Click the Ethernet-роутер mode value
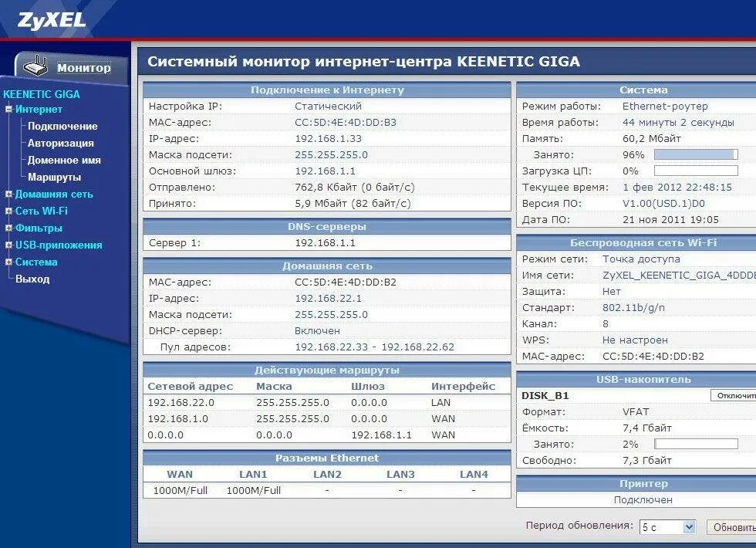 tap(665, 107)
